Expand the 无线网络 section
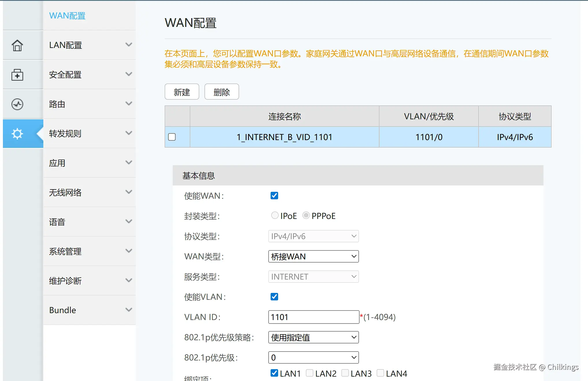588x381 pixels. coord(90,192)
